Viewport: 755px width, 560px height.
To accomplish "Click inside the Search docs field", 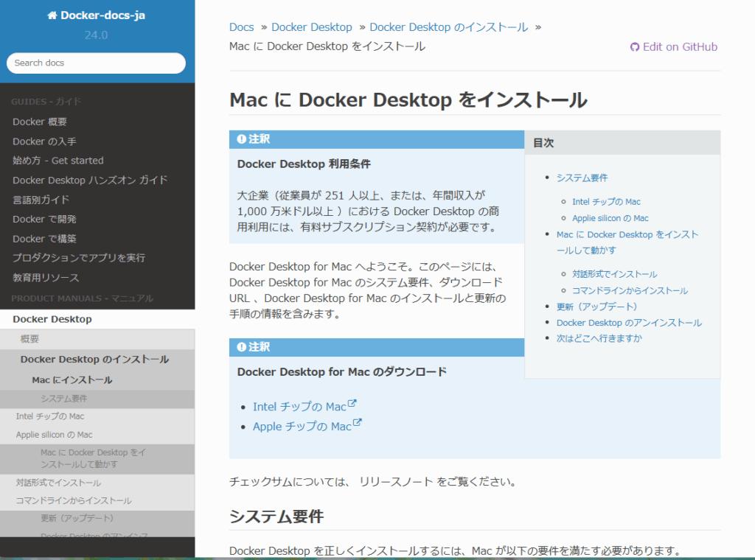I will (97, 63).
